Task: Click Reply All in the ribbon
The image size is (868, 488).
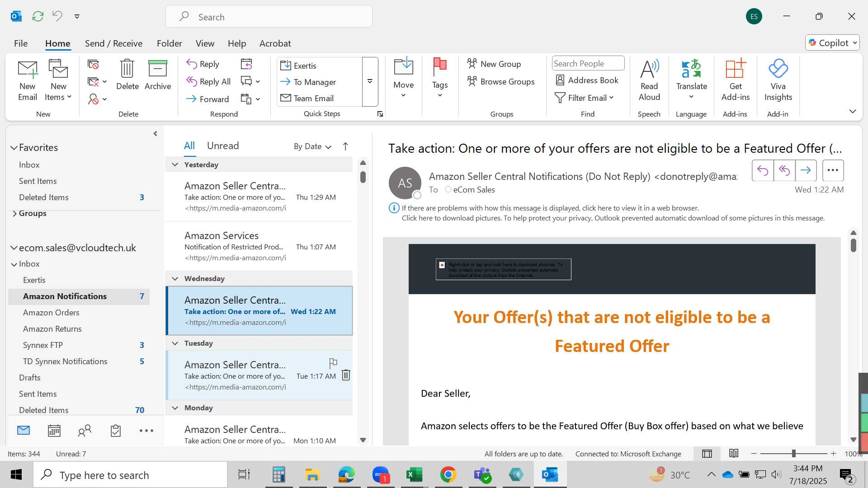Action: tap(208, 81)
